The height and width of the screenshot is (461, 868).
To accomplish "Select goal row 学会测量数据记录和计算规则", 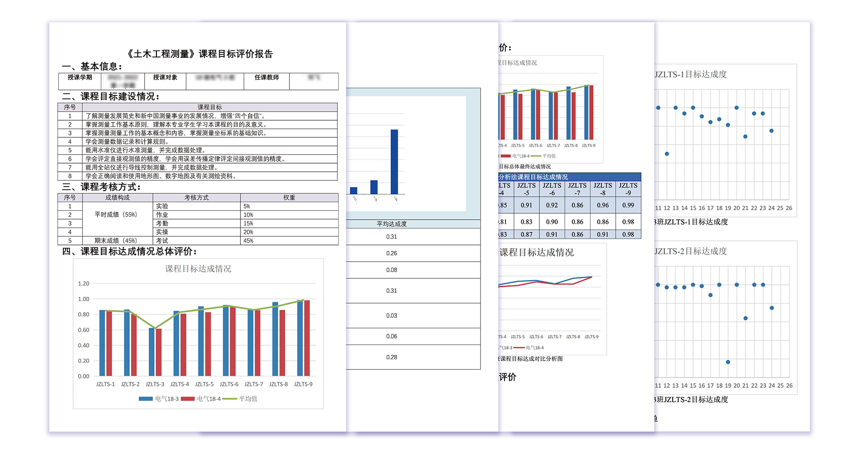I will click(198, 142).
